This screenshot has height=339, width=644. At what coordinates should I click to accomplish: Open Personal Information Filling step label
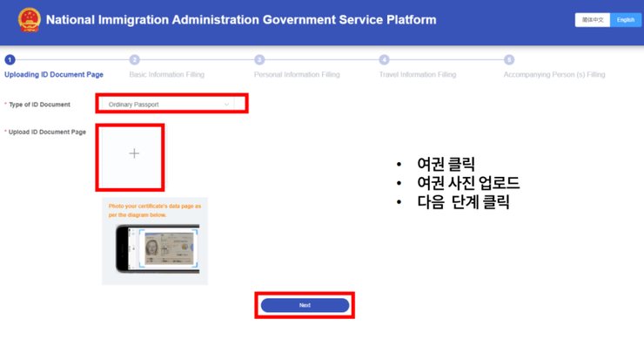tap(297, 74)
